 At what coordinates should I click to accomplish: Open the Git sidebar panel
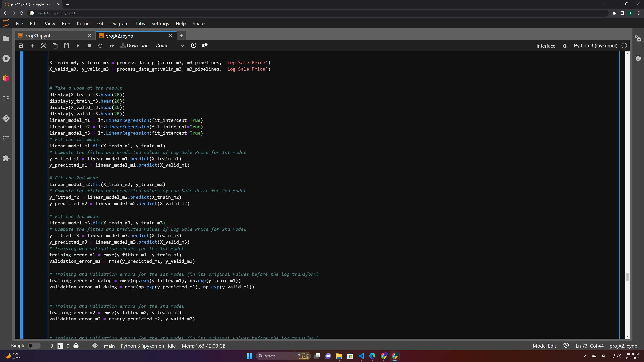(x=6, y=118)
